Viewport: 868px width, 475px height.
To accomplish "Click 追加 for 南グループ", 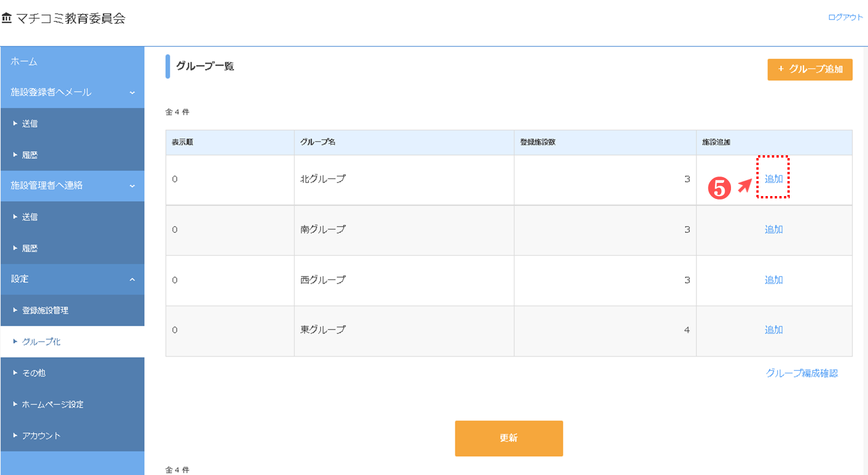I will click(x=774, y=229).
